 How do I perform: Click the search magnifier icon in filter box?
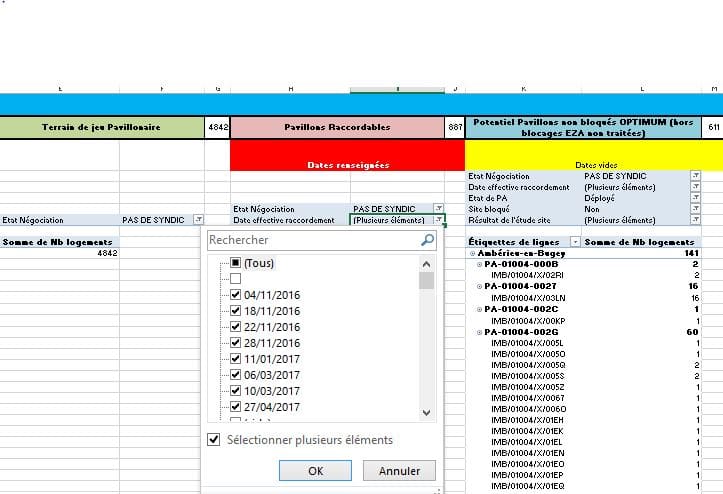[427, 240]
